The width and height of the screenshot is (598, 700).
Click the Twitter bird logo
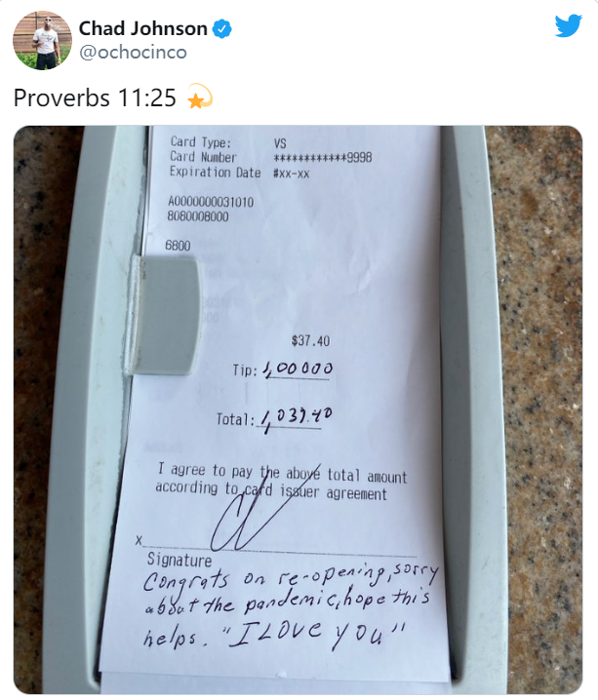click(568, 25)
